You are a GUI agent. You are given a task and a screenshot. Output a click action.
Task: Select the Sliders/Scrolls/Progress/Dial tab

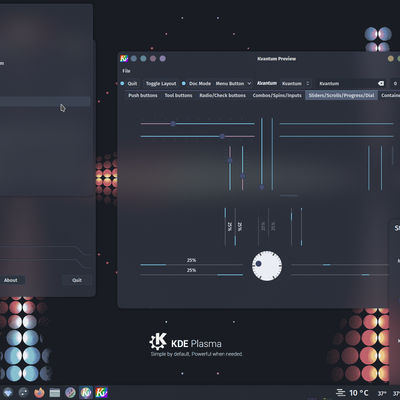click(x=341, y=95)
